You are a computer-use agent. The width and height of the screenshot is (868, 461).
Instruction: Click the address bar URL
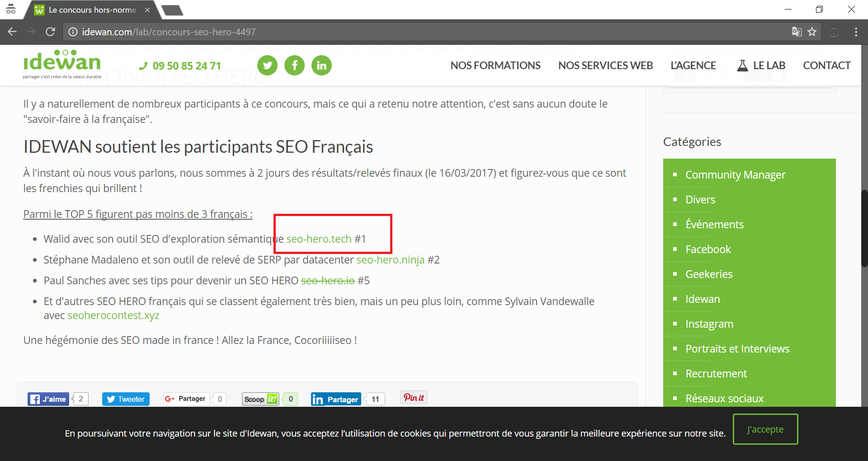(x=169, y=32)
